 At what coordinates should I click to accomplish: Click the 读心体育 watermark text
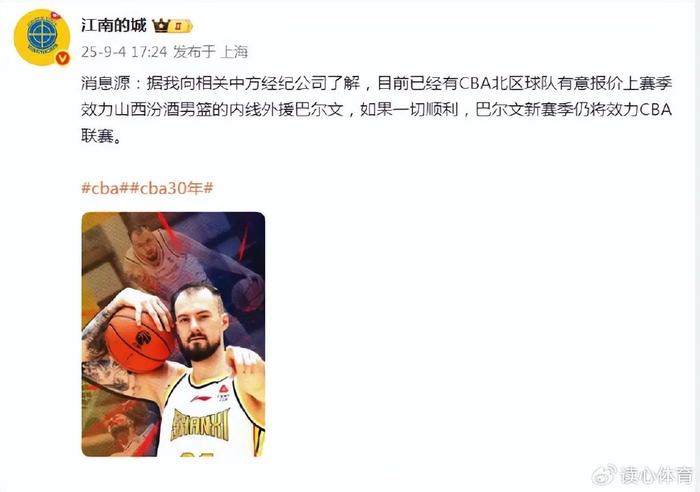655,476
